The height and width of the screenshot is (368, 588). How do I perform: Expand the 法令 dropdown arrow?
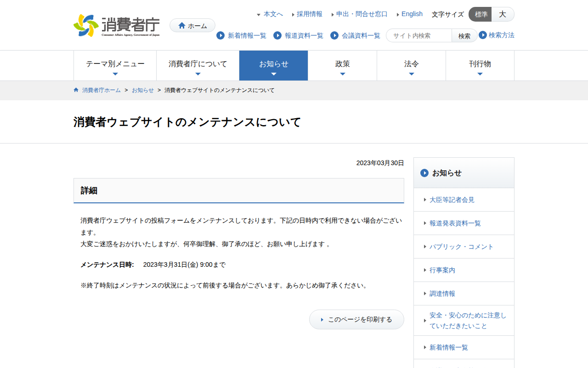point(412,74)
